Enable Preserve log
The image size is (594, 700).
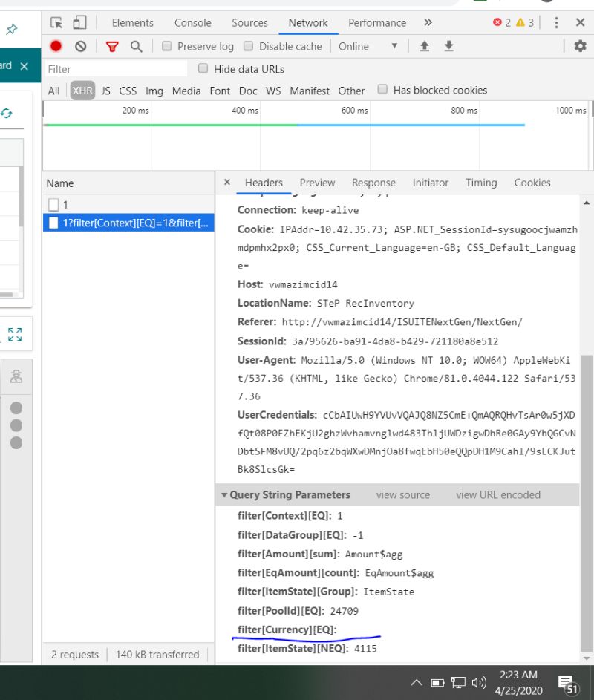168,46
